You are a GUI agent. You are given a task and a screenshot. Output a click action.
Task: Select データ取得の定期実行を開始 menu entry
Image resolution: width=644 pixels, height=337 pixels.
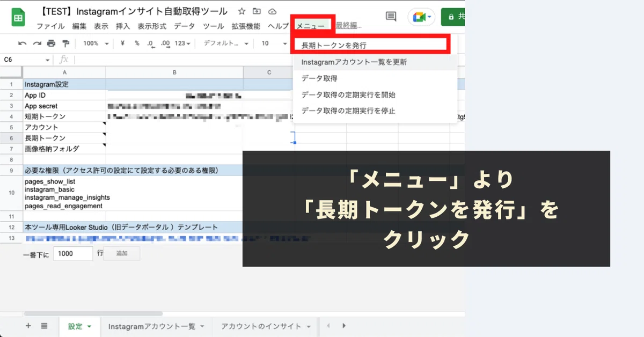[x=375, y=95]
